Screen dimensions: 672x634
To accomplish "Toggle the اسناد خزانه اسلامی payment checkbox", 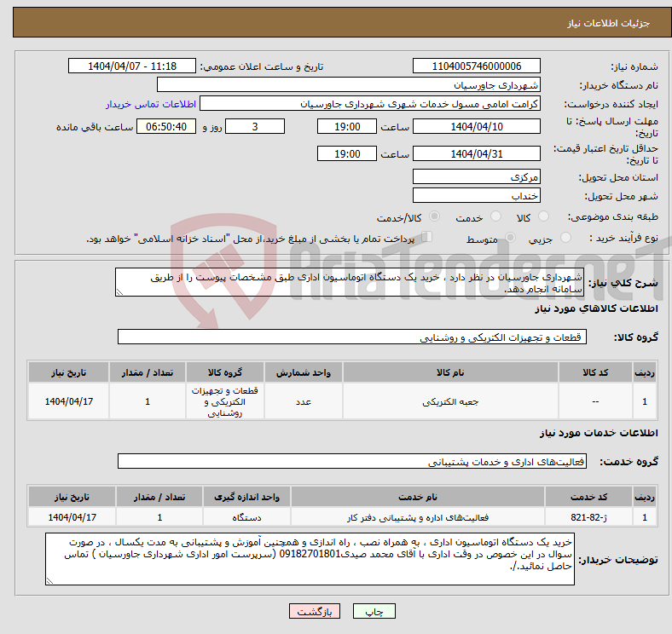I will click(426, 237).
